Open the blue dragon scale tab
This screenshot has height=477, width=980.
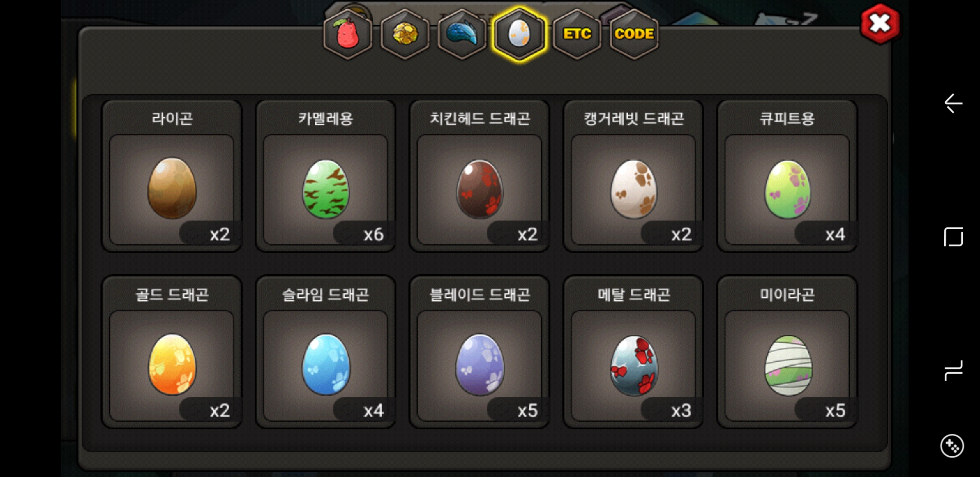pyautogui.click(x=462, y=34)
